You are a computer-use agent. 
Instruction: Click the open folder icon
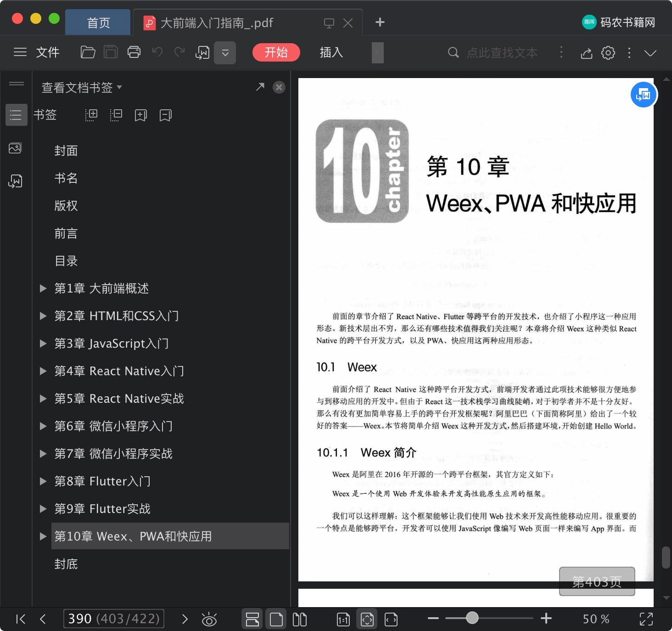(x=88, y=52)
